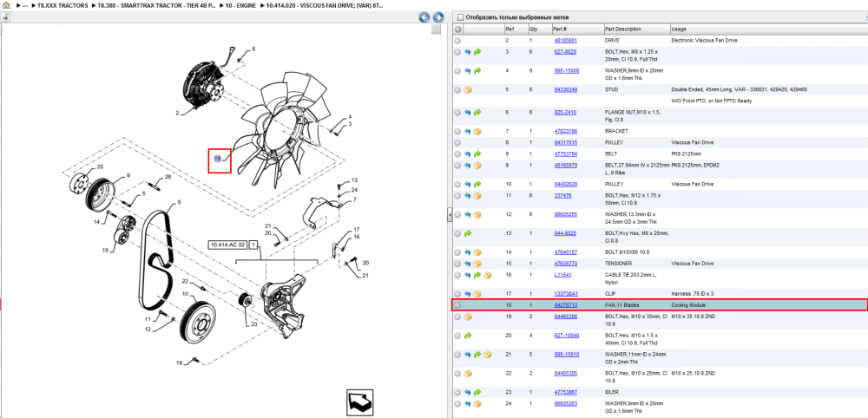The image size is (868, 418).
Task: Open previous illustration with left arrow
Action: [424, 17]
